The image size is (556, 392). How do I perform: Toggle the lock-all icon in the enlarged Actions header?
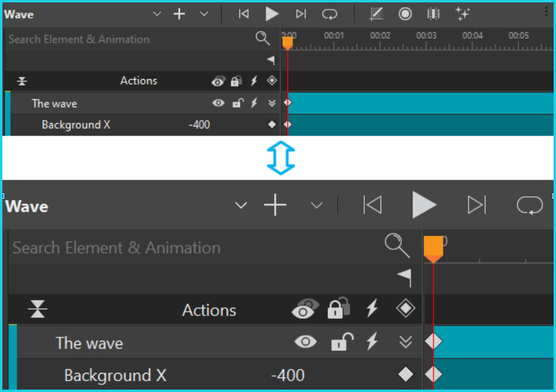[339, 308]
